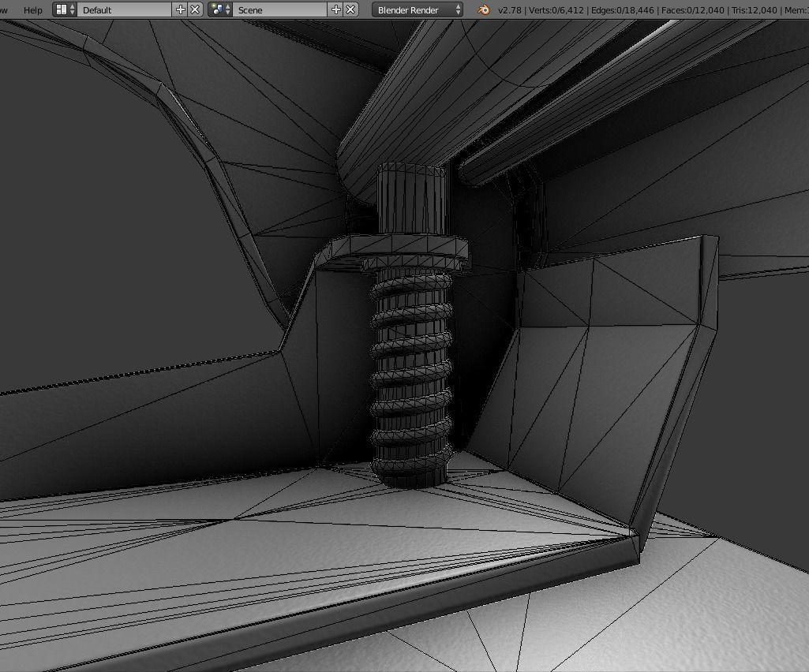Add a new screen layout beside Default
Image resolution: width=809 pixels, height=672 pixels.
180,9
